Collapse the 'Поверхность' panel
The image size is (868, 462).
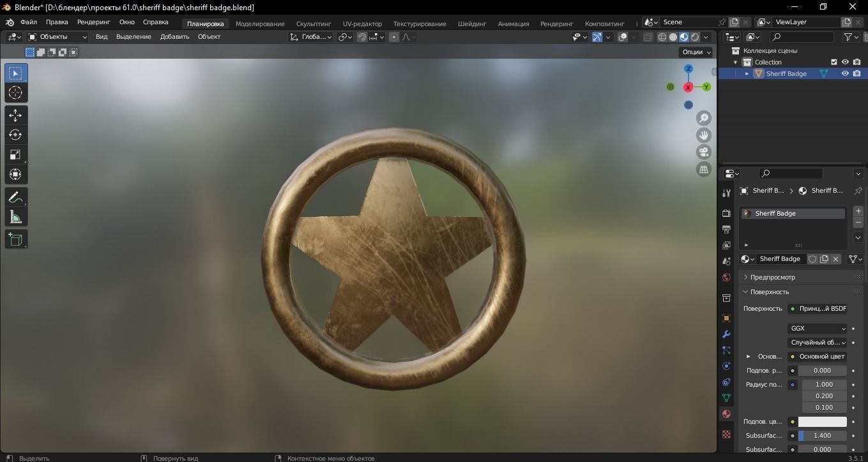[769, 292]
